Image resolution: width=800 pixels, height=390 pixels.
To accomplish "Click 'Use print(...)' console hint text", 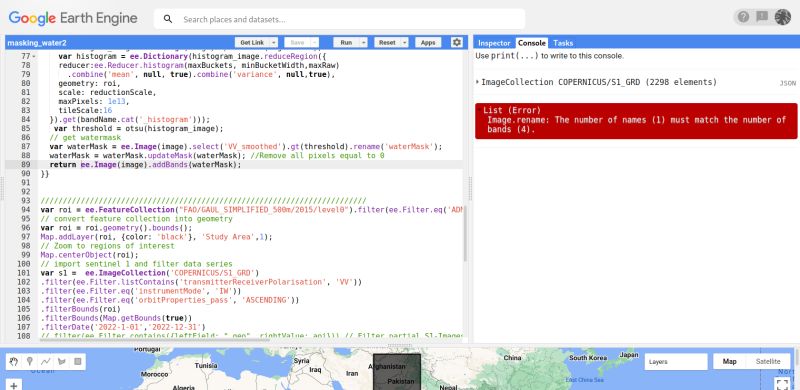I will click(549, 56).
